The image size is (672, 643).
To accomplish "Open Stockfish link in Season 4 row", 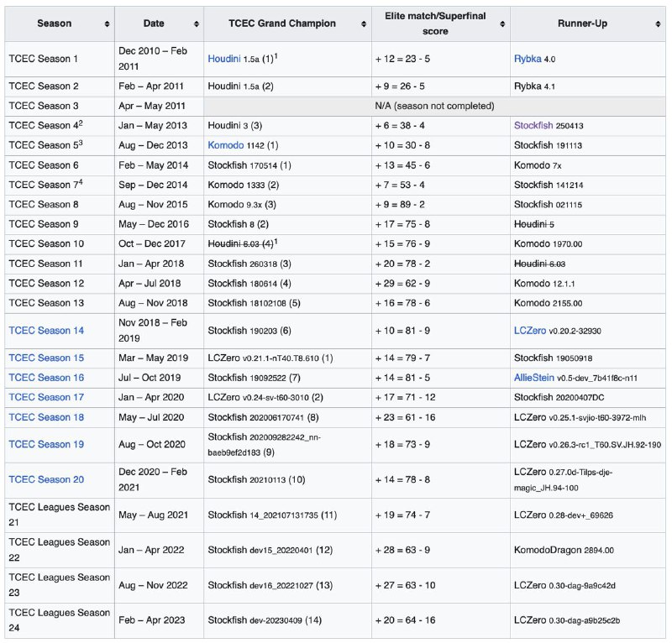I will coord(533,126).
